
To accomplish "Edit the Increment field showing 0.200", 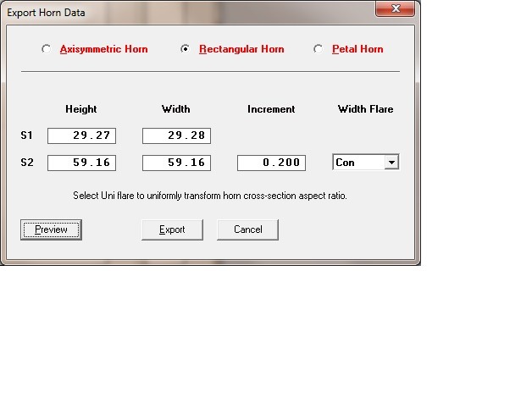I will 271,163.
